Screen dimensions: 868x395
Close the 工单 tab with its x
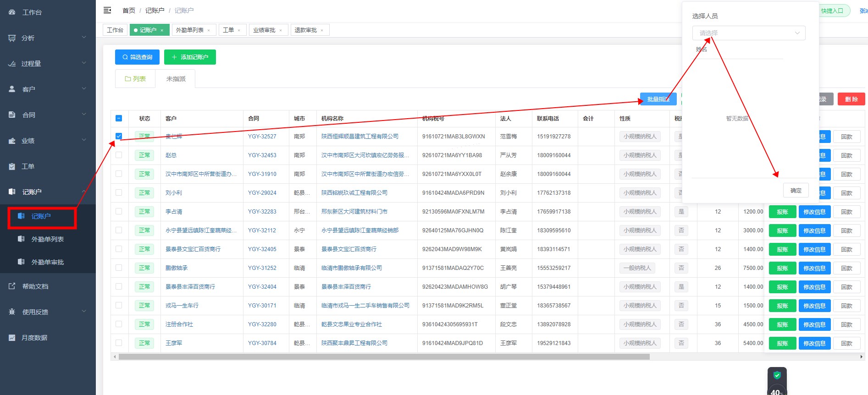239,30
